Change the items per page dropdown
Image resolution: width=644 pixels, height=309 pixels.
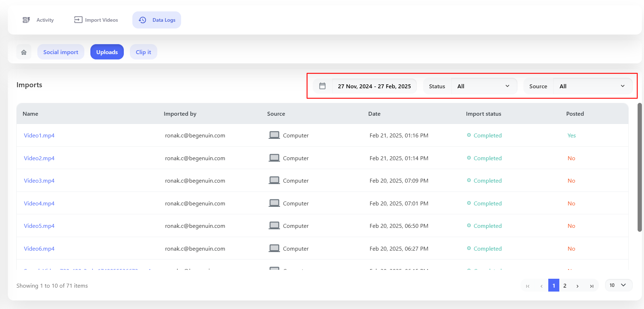(618, 285)
